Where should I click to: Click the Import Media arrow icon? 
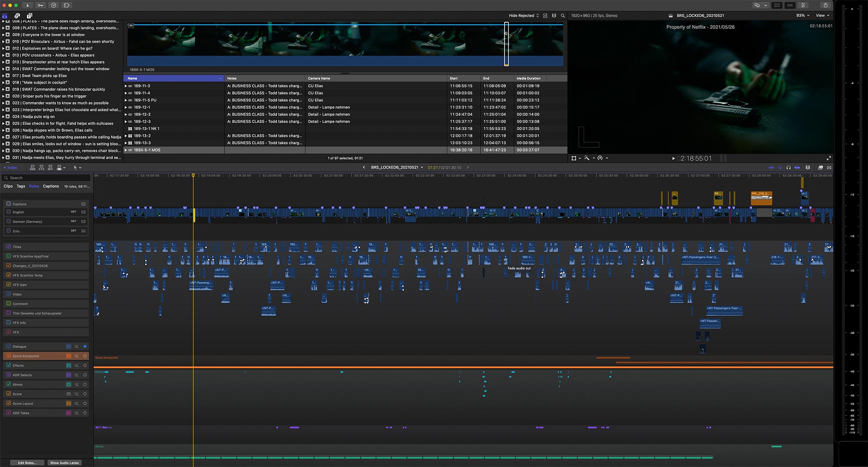(28, 5)
